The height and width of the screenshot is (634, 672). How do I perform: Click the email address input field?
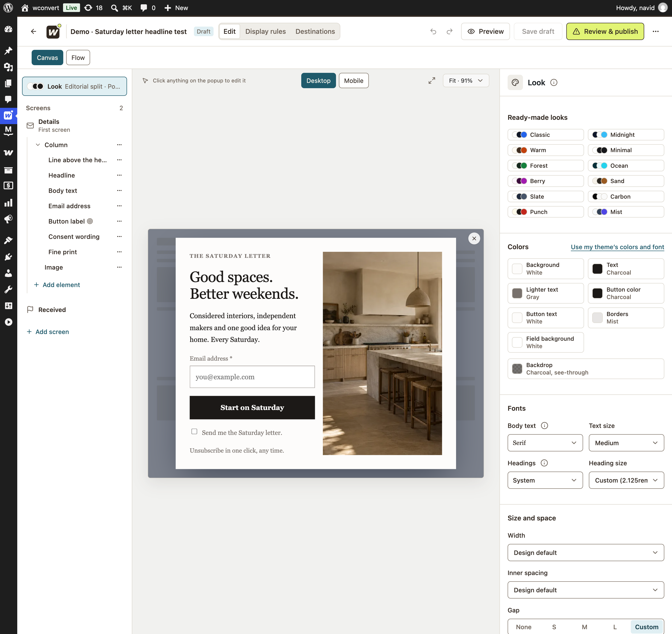(252, 377)
